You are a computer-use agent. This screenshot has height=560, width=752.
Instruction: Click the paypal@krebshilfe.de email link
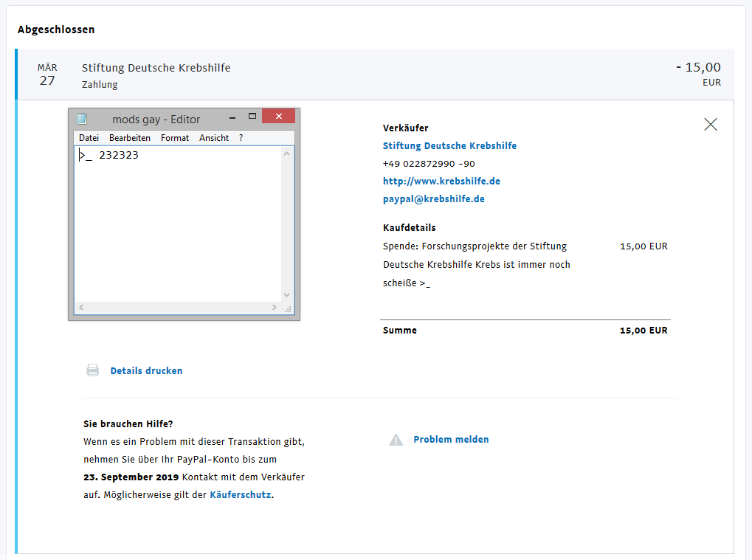pyautogui.click(x=433, y=199)
